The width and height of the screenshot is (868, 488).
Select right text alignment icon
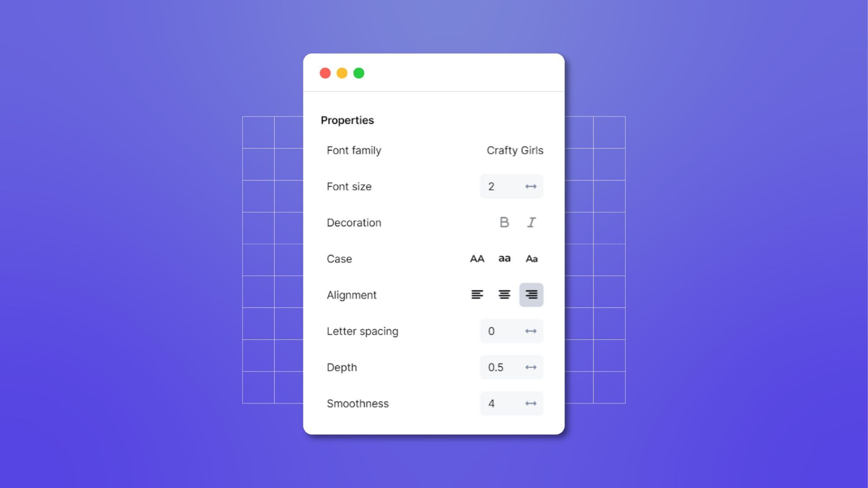tap(531, 294)
